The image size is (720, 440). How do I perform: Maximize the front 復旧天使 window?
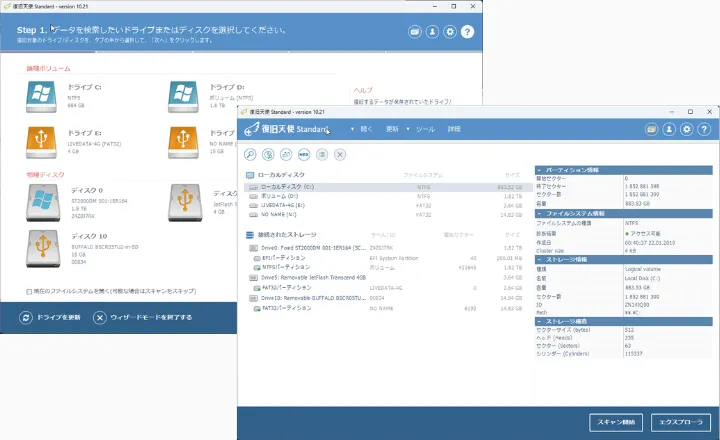pos(690,112)
